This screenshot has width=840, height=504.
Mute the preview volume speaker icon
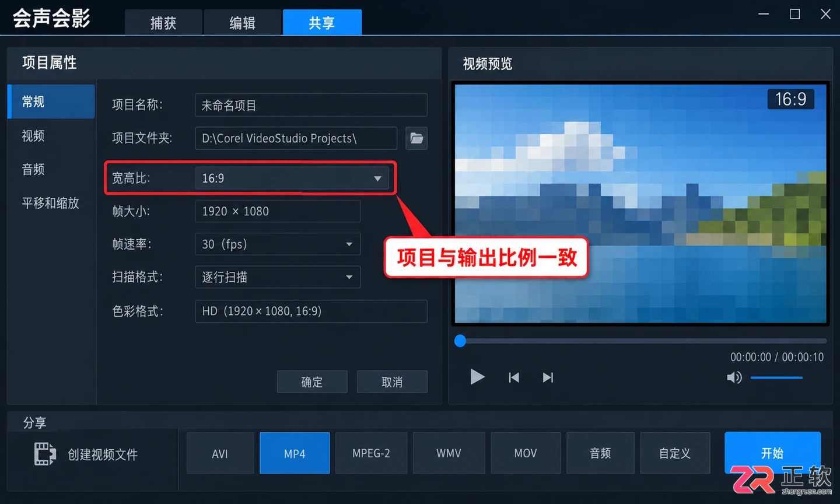click(x=734, y=377)
